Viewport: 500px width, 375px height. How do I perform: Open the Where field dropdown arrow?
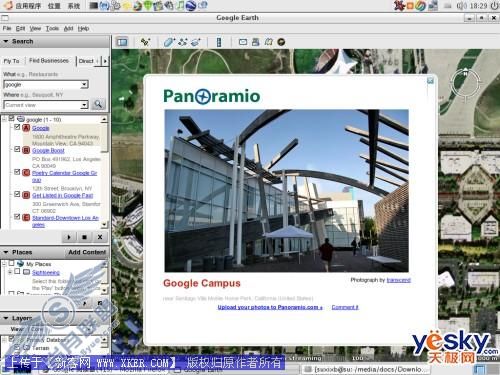pyautogui.click(x=85, y=105)
